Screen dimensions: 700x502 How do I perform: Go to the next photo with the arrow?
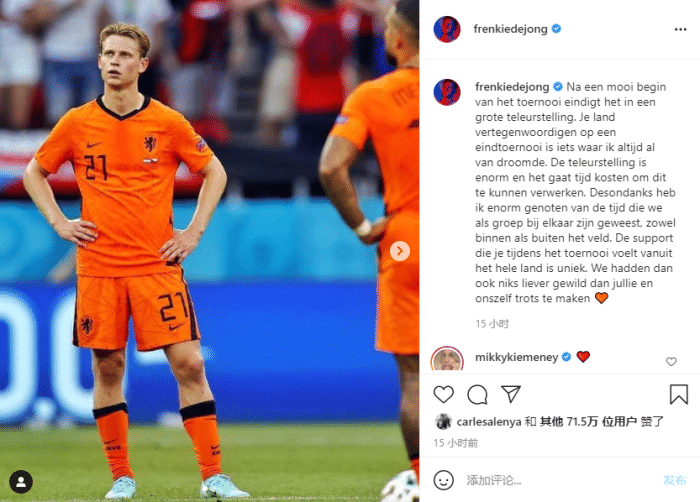400,251
